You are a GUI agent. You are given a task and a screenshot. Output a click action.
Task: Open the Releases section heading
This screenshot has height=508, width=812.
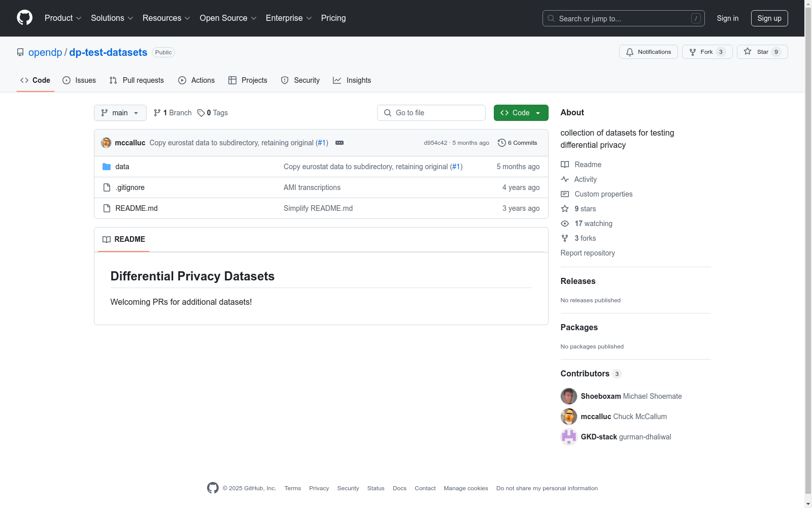pyautogui.click(x=578, y=281)
